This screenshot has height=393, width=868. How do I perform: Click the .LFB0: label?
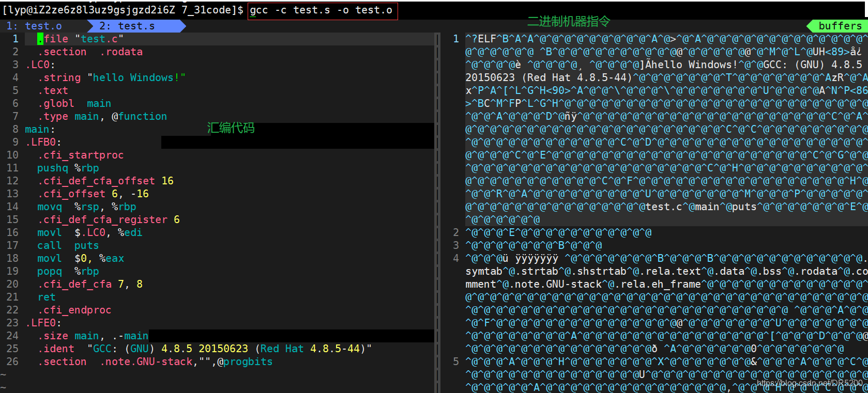[43, 142]
